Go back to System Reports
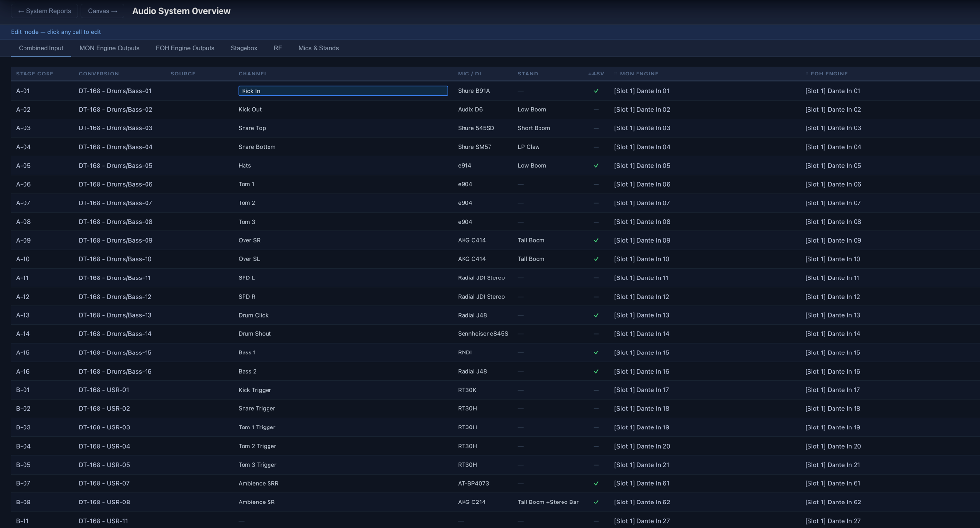 [x=45, y=11]
